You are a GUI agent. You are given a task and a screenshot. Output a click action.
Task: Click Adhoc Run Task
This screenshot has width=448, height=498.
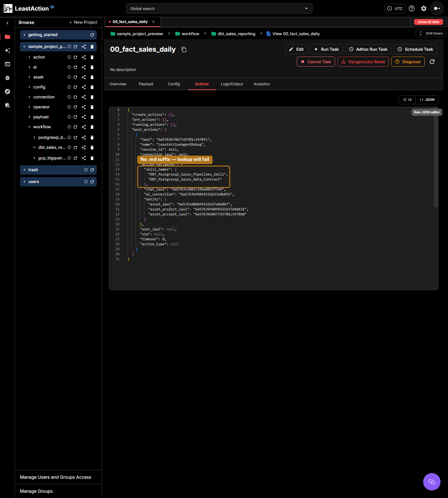pos(368,49)
